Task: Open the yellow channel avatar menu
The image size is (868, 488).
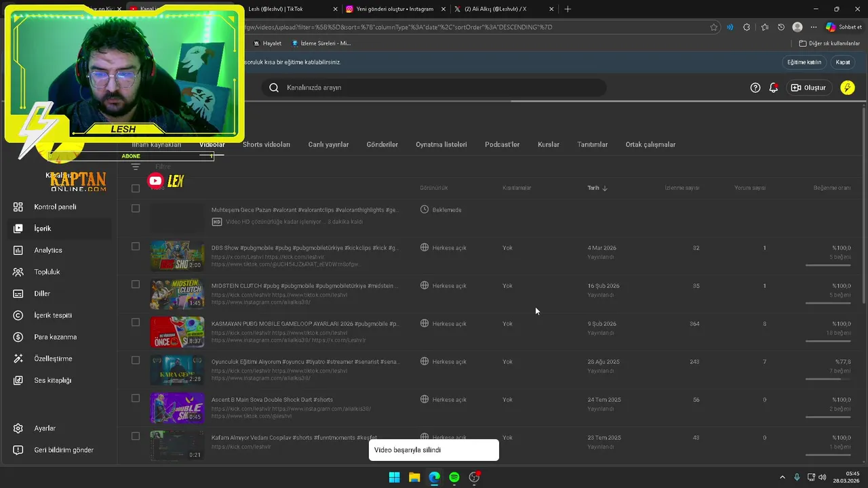Action: tap(847, 87)
